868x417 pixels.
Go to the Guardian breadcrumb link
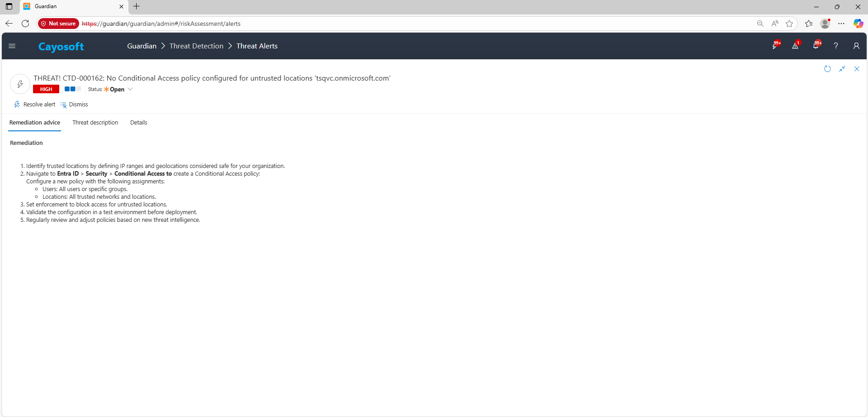pyautogui.click(x=142, y=46)
